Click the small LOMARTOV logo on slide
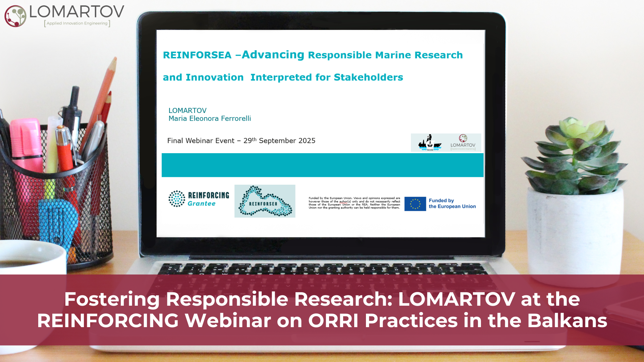Screen dimensions: 644x362 (x=463, y=143)
